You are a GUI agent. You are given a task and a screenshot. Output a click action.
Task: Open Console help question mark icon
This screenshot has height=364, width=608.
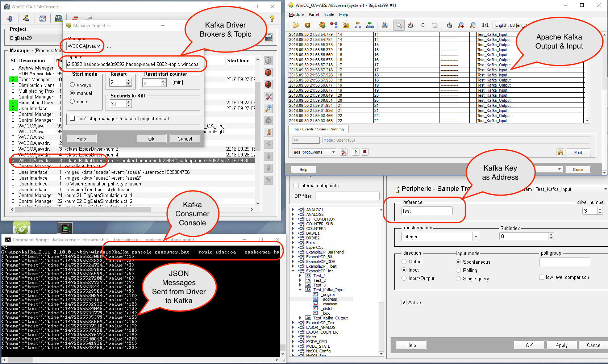(x=272, y=18)
